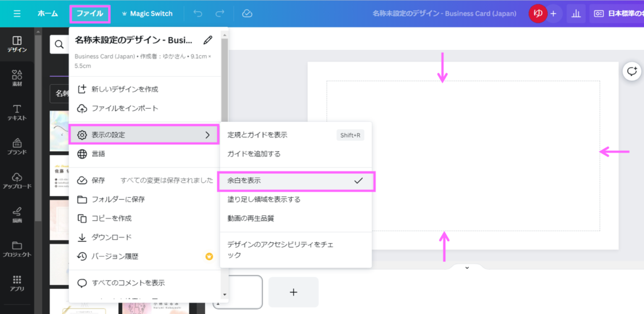Viewport: 644px width, 314px height.
Task: Open the テキスト tool in sidebar
Action: tap(17, 113)
